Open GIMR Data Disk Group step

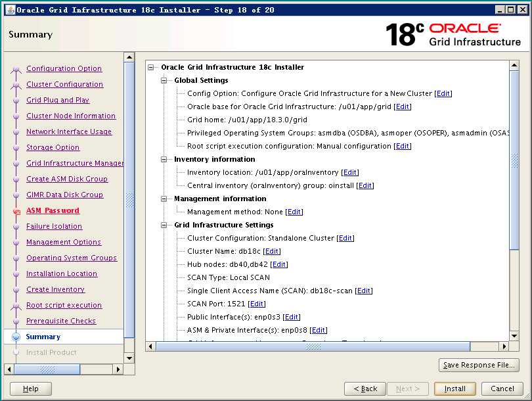pos(64,195)
